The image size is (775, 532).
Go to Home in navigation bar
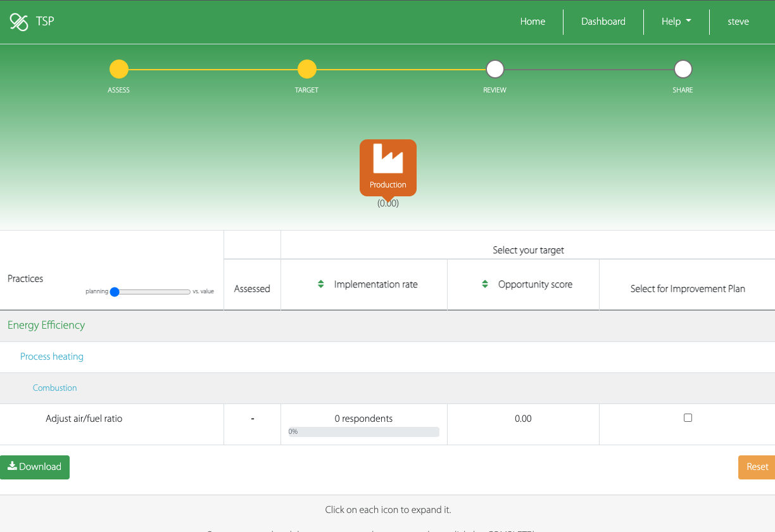click(x=532, y=22)
